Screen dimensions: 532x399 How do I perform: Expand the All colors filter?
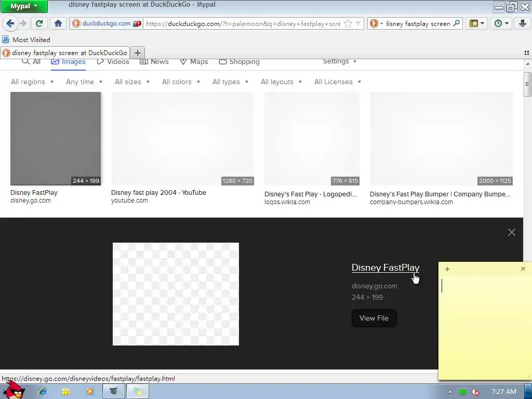(x=181, y=82)
